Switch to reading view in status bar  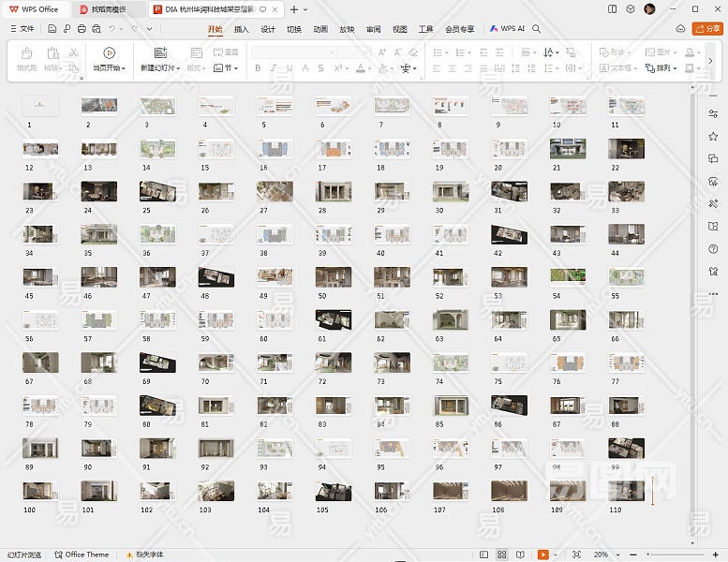(518, 555)
